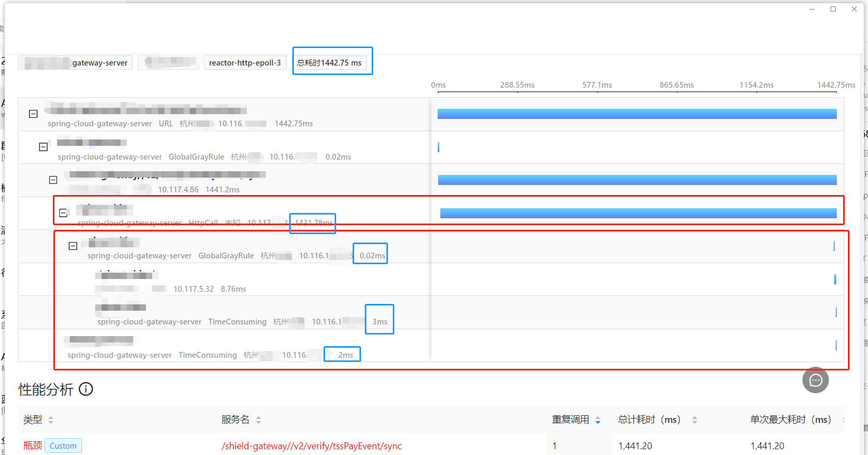Click the 288.55ms timeline axis label
This screenshot has width=868, height=455.
click(x=518, y=85)
